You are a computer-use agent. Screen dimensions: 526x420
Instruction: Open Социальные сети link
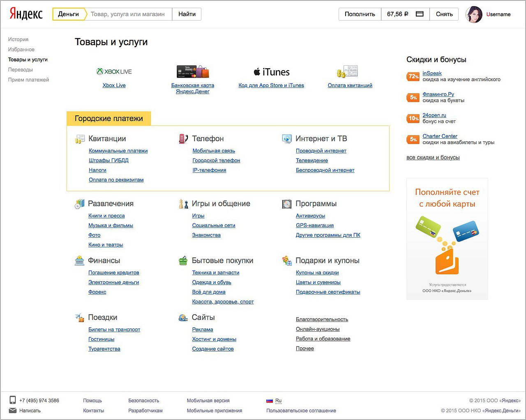click(x=214, y=225)
